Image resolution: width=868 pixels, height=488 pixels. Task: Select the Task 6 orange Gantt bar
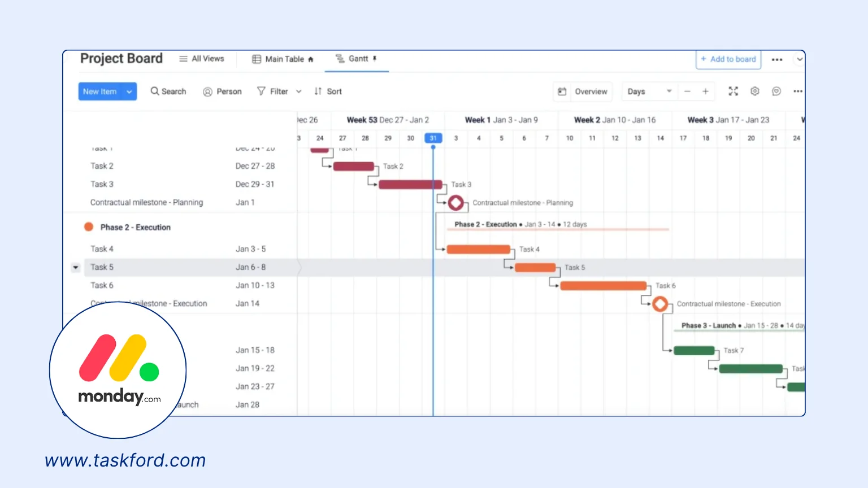point(603,286)
